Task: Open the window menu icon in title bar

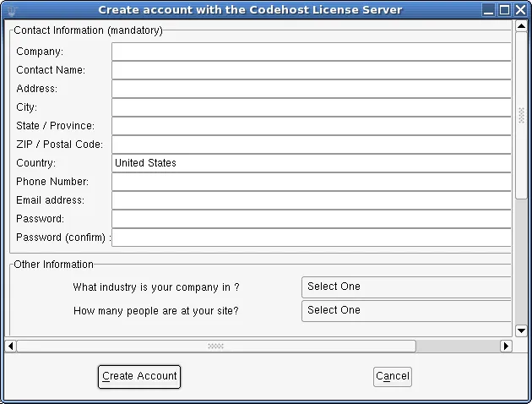Action: [x=12, y=10]
